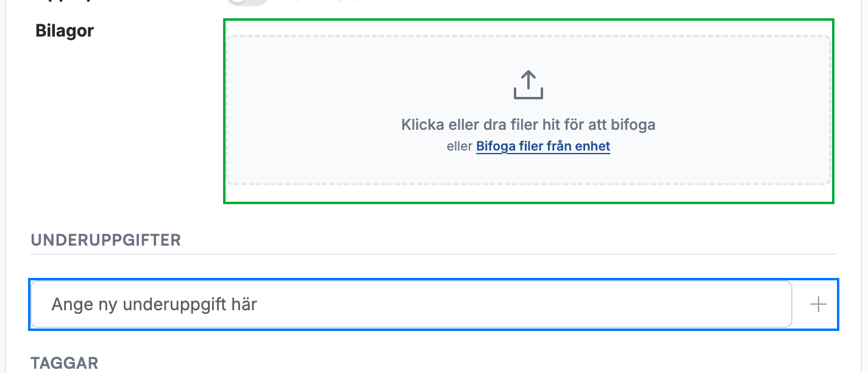Screen dimensions: 868x373
Task: Click the TAGGAR section heading
Action: pyautogui.click(x=65, y=364)
